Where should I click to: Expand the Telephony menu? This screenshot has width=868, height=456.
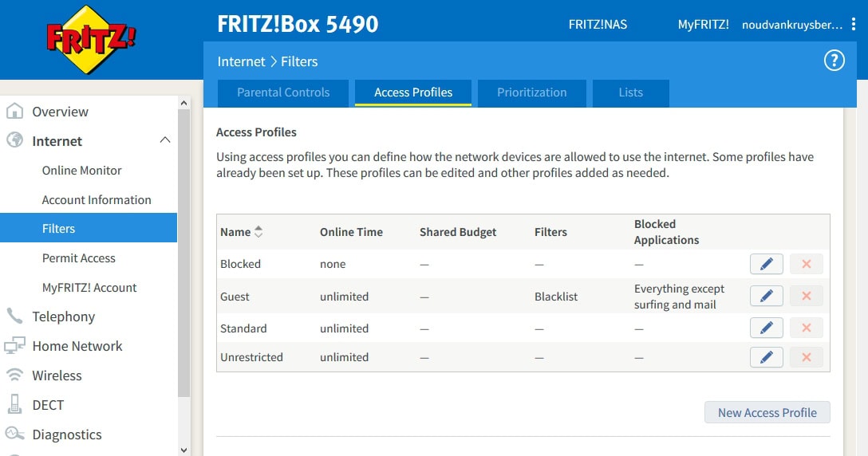63,316
